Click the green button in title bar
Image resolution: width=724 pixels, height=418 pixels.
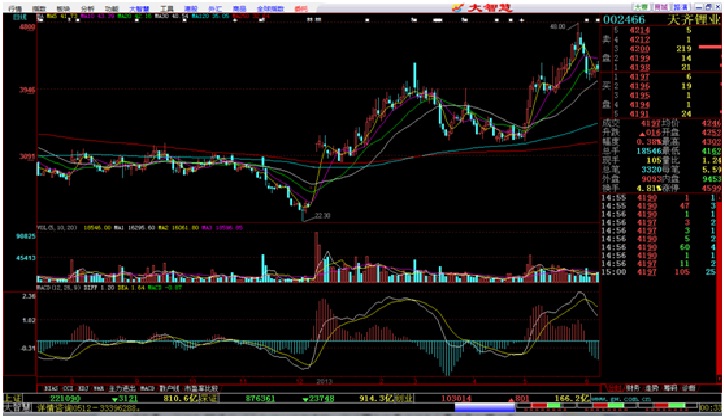[x=640, y=7]
